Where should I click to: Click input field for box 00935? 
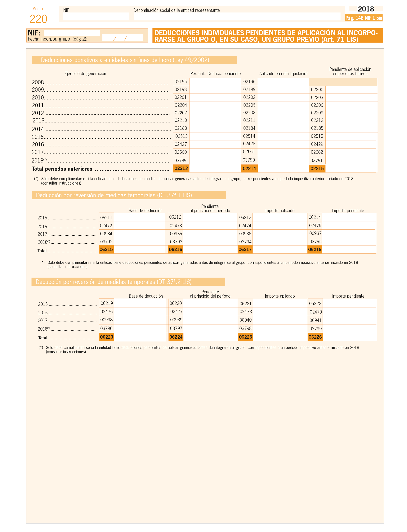pos(210,234)
